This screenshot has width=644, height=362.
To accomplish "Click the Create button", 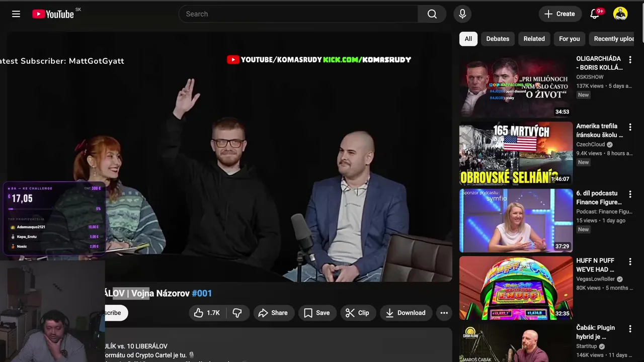I will tap(560, 14).
